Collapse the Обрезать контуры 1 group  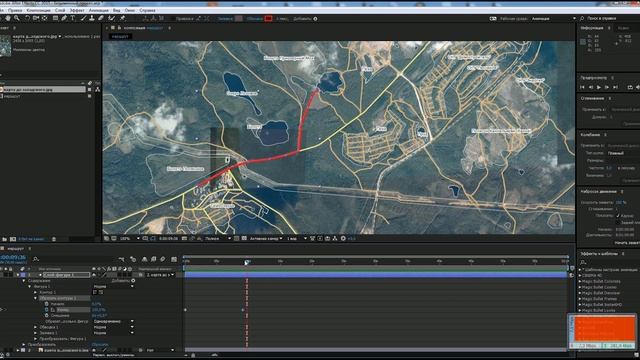[36, 298]
